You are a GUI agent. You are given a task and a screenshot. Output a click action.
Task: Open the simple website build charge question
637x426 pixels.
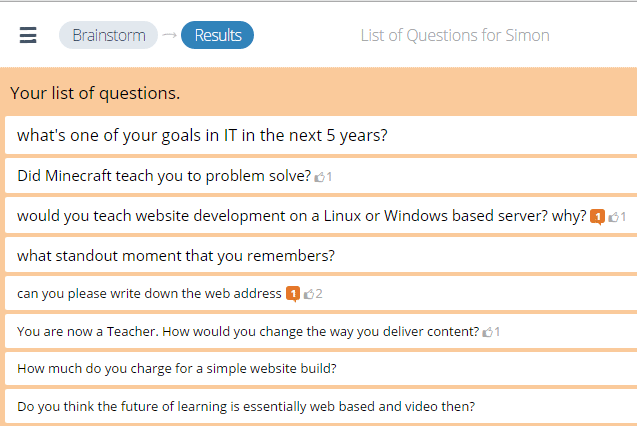coord(177,368)
